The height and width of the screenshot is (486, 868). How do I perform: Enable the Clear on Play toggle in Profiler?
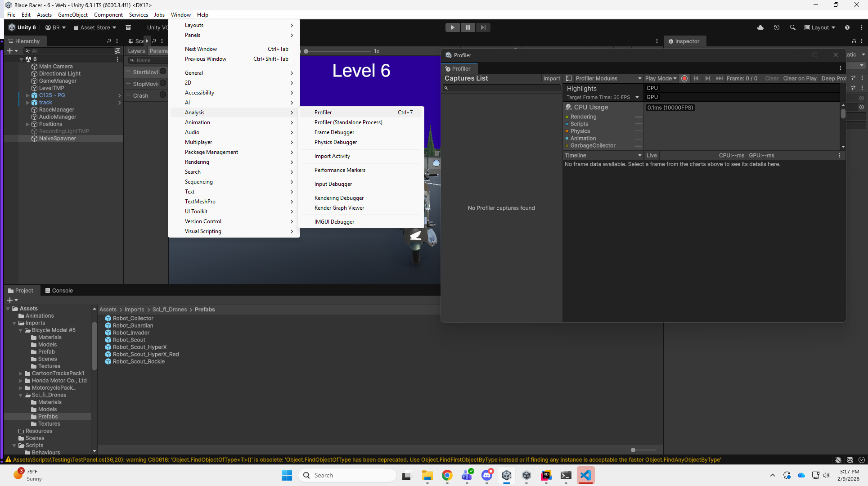tap(800, 78)
